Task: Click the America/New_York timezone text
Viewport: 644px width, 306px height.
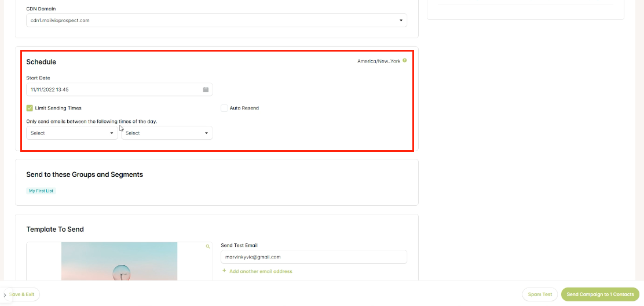Action: [x=379, y=61]
